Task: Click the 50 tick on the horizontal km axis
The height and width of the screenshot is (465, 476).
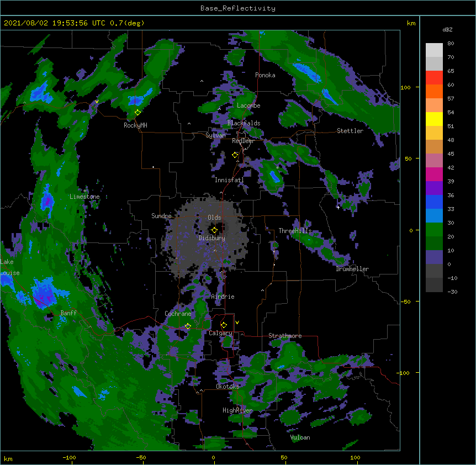Action: pos(284,457)
